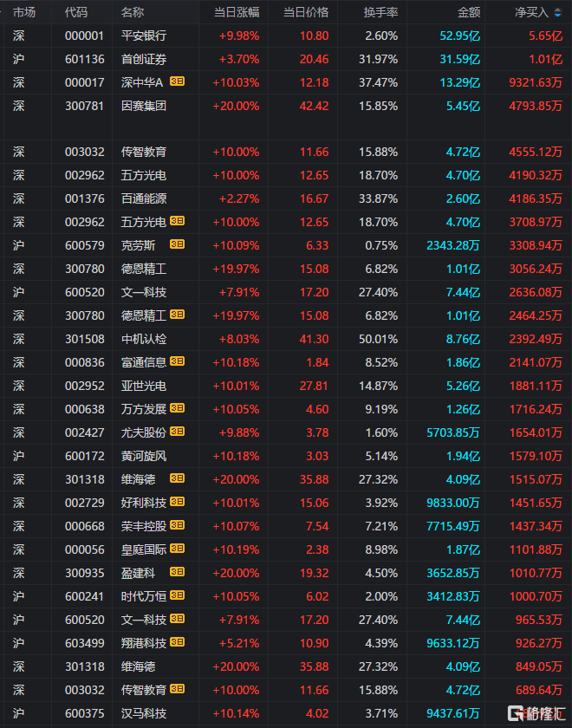The image size is (572, 728).
Task: Sort by the 换手率 column header
Action: coord(380,12)
